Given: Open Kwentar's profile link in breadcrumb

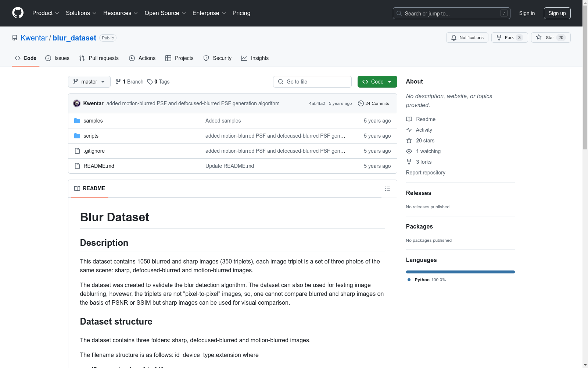Looking at the screenshot, I should click(34, 38).
